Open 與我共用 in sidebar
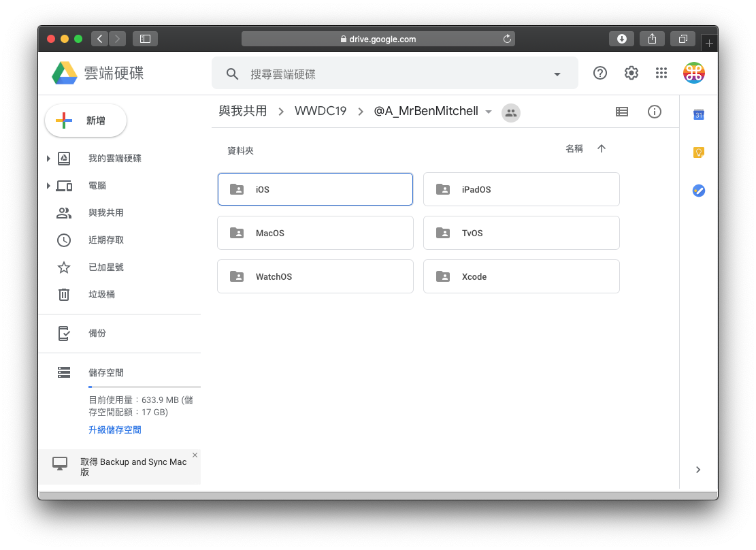 coord(106,213)
